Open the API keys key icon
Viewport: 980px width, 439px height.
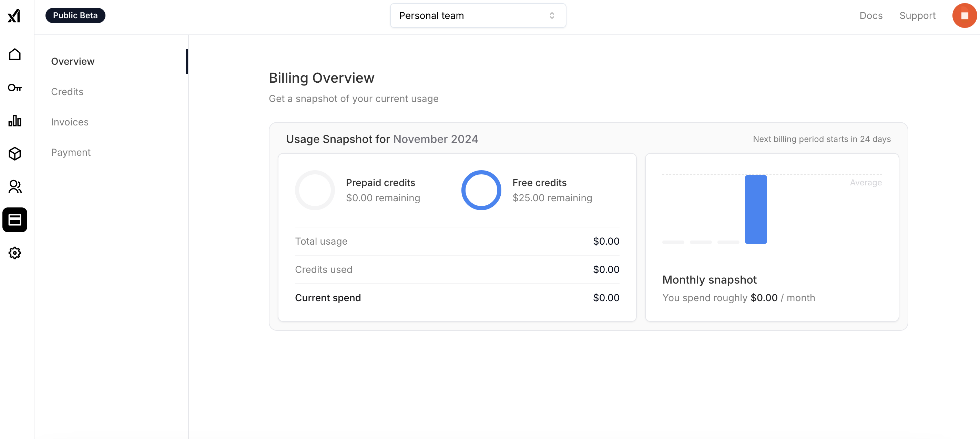click(x=15, y=88)
